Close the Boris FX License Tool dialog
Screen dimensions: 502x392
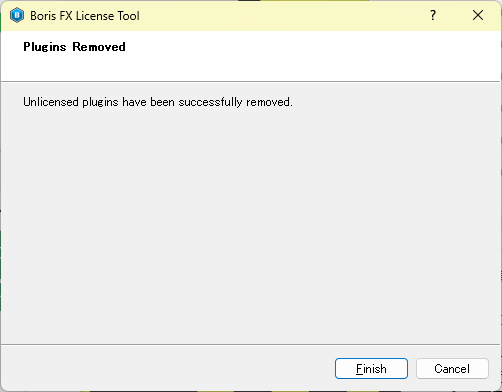click(x=478, y=15)
